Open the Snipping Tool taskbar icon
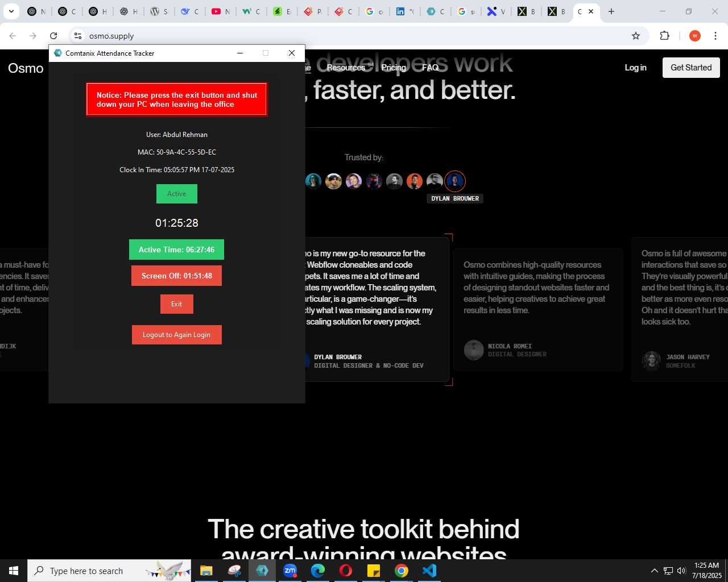The image size is (728, 582). coord(234,571)
